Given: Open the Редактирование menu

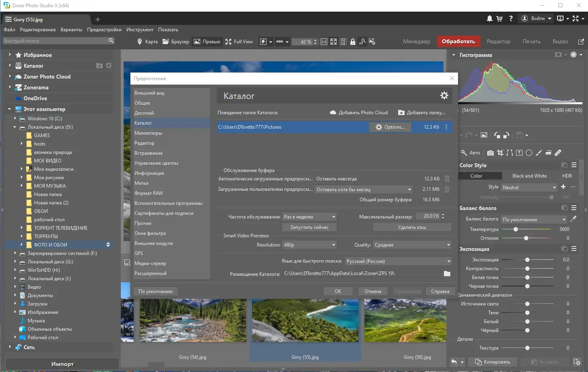Looking at the screenshot, I should [x=38, y=30].
